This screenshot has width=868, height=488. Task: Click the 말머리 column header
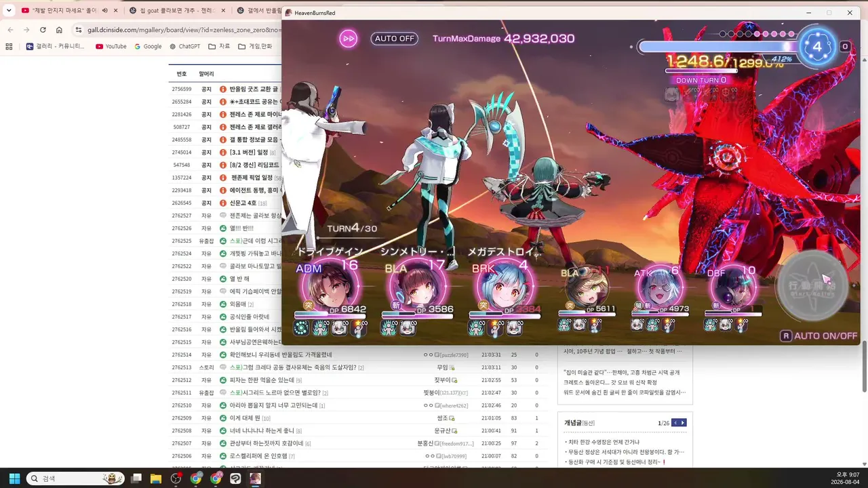(x=206, y=73)
